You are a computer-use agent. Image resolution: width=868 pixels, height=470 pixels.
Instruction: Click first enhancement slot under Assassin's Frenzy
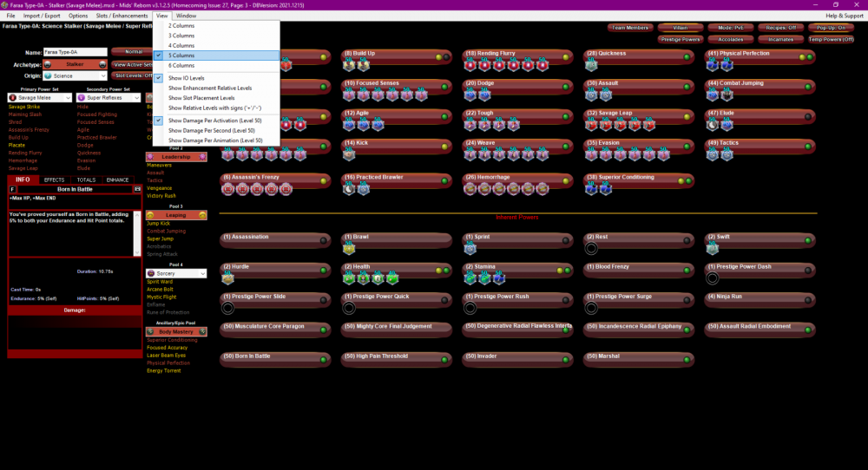click(228, 188)
